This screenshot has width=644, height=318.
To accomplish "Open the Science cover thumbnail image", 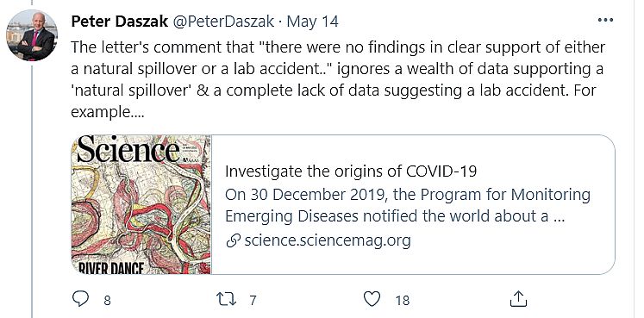I will click(141, 204).
